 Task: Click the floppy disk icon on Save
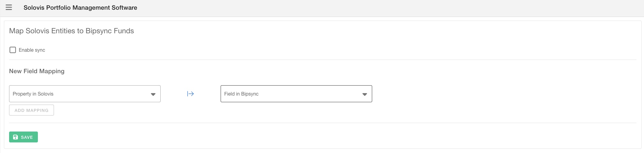15,137
